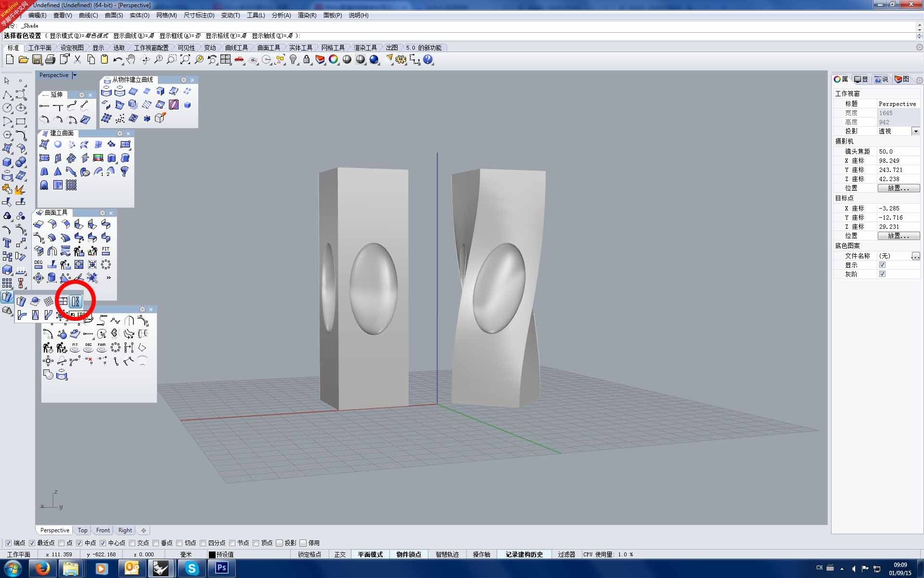This screenshot has width=924, height=578.
Task: Click the padlock lock icon
Action: tap(307, 59)
